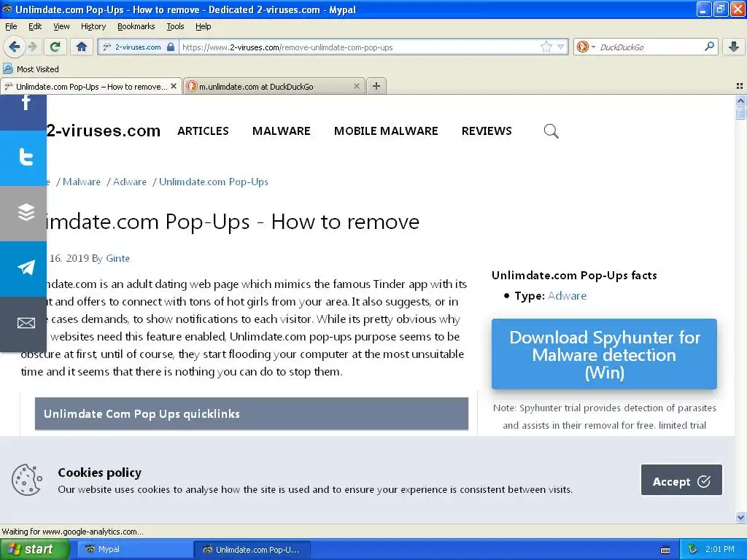The height and width of the screenshot is (560, 747).
Task: Click the tray icon beside the clock
Action: 693,549
